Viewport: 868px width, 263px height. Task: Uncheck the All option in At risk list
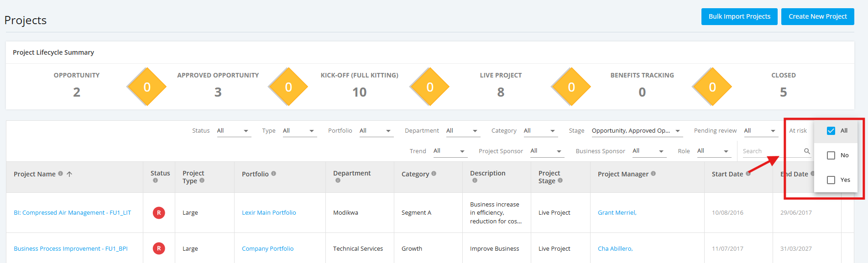click(831, 131)
